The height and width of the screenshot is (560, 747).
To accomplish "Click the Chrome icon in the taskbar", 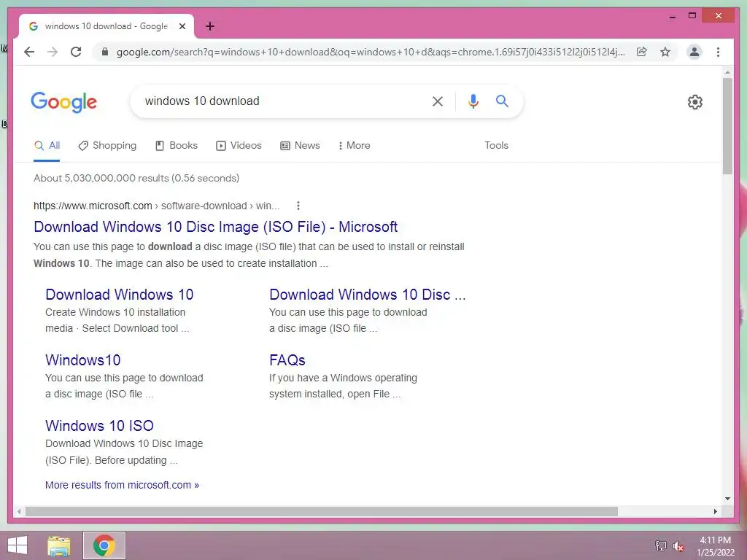I will click(104, 545).
